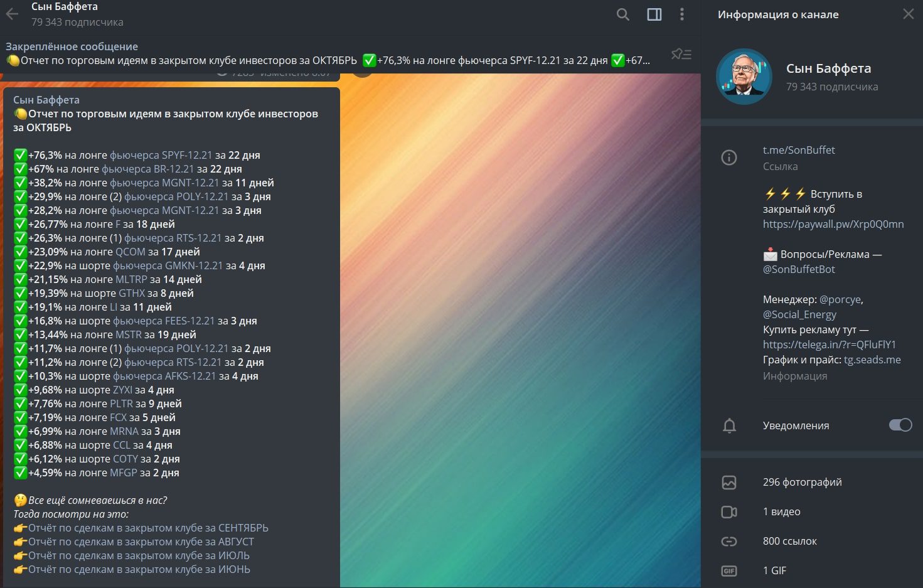Click the Информация label under description
The height and width of the screenshot is (588, 923).
795,376
